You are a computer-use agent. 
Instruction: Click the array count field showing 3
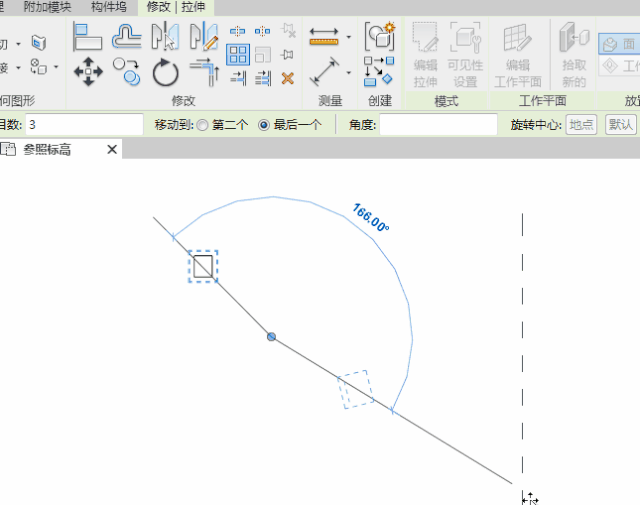pyautogui.click(x=84, y=125)
